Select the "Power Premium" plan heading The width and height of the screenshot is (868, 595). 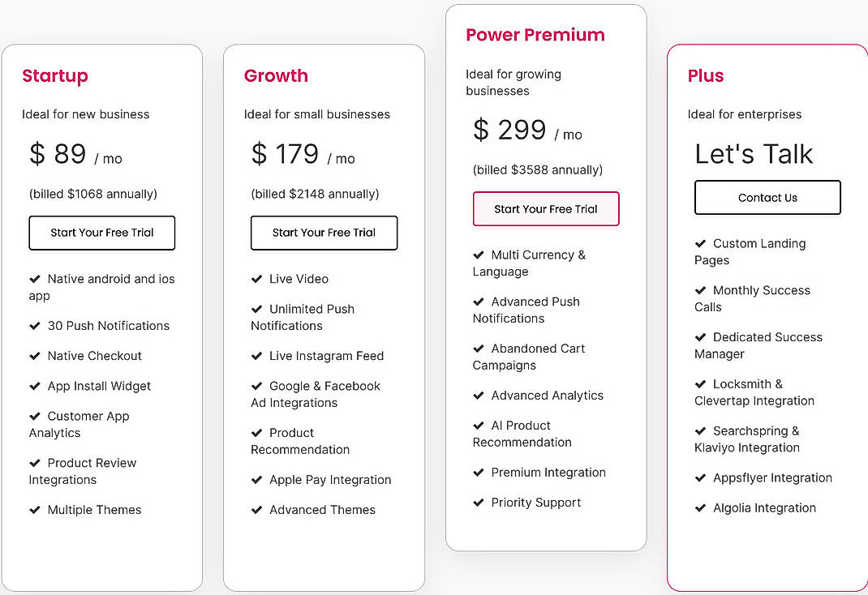point(535,35)
